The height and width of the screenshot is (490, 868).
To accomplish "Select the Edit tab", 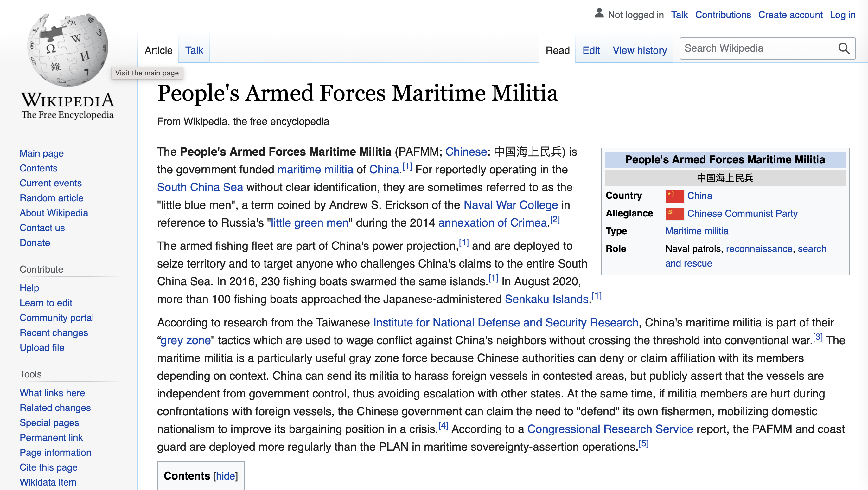I will tap(591, 50).
